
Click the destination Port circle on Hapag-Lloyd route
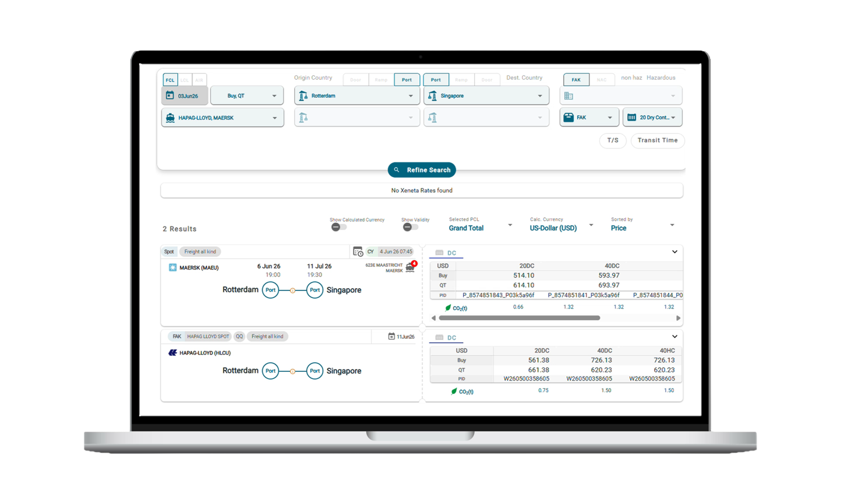pos(315,371)
